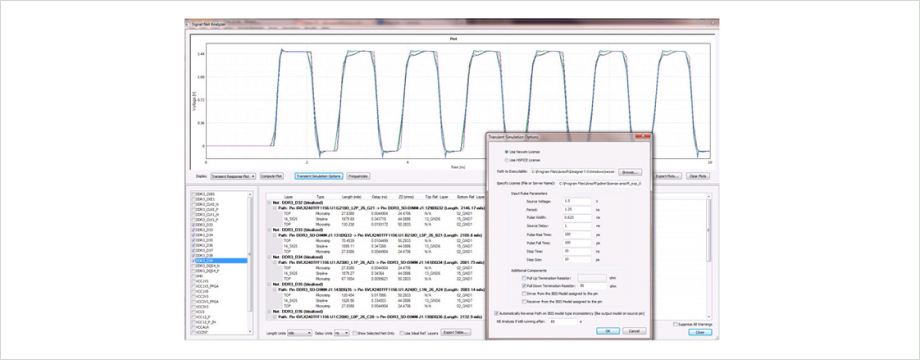Click the Export Table button
This screenshot has width=920, height=360.
(x=456, y=332)
